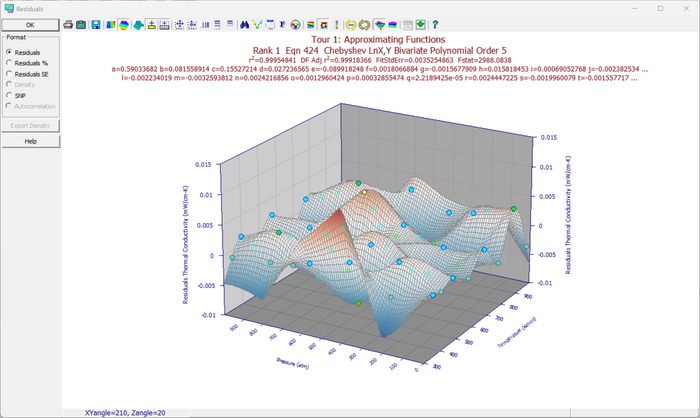Click the rainbow gradient square icon

click(110, 25)
